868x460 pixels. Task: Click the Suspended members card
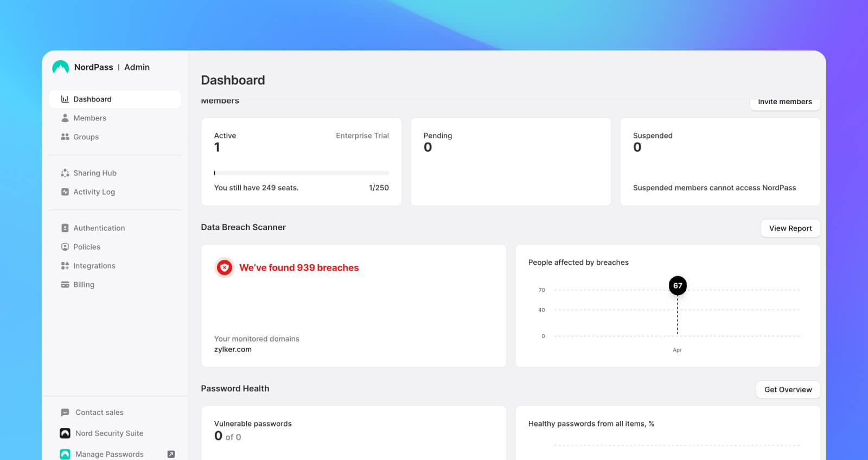(720, 162)
